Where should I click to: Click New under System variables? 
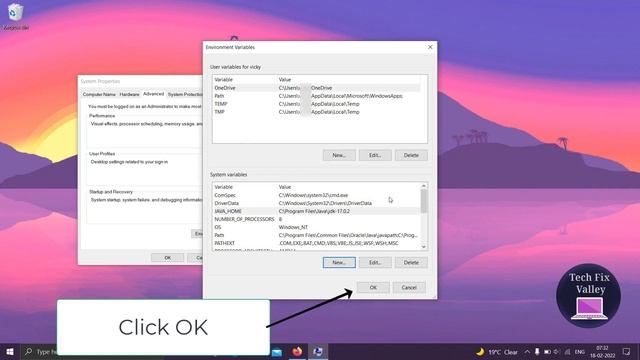pos(339,262)
